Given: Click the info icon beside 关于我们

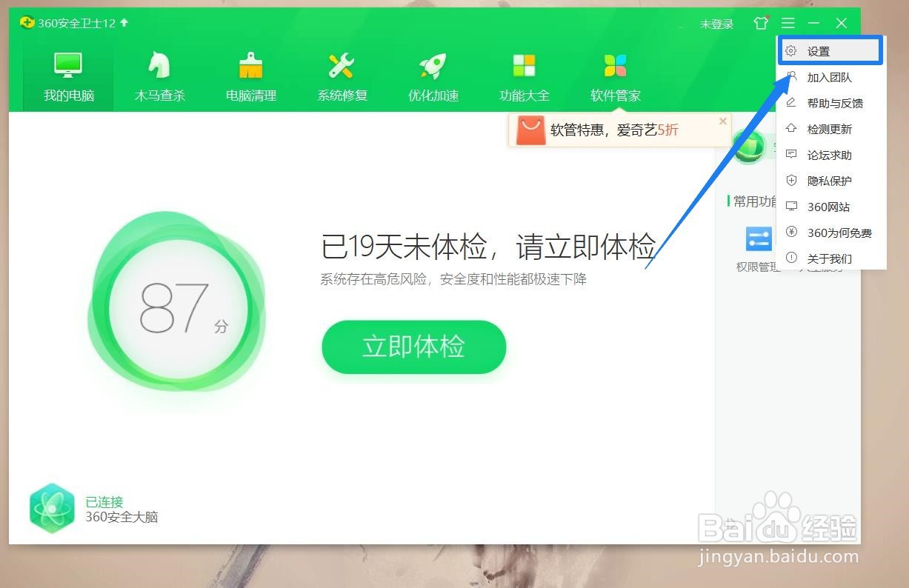Looking at the screenshot, I should point(791,258).
